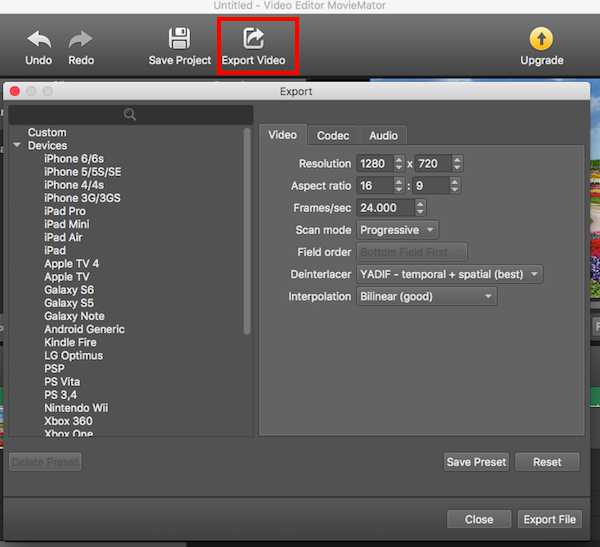Choose the Galaxy Note preset
600x547 pixels.
pyautogui.click(x=74, y=316)
